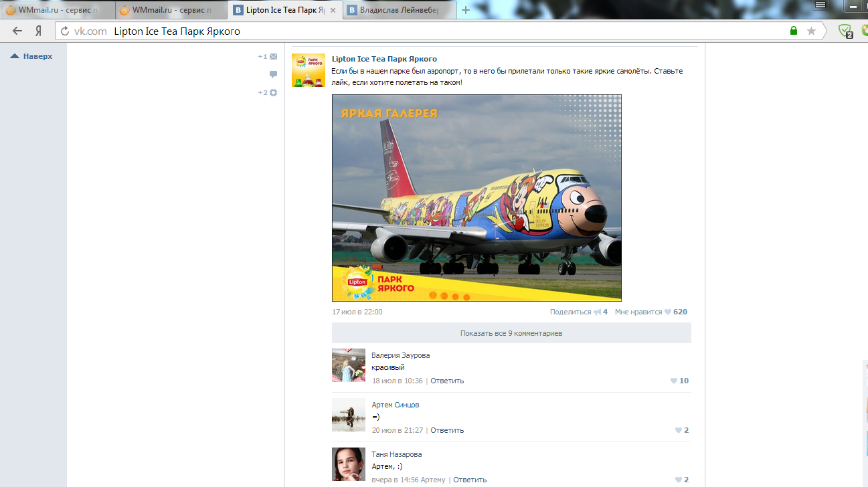This screenshot has width=868, height=487.
Task: Open the speech bubble comments icon
Action: (273, 74)
